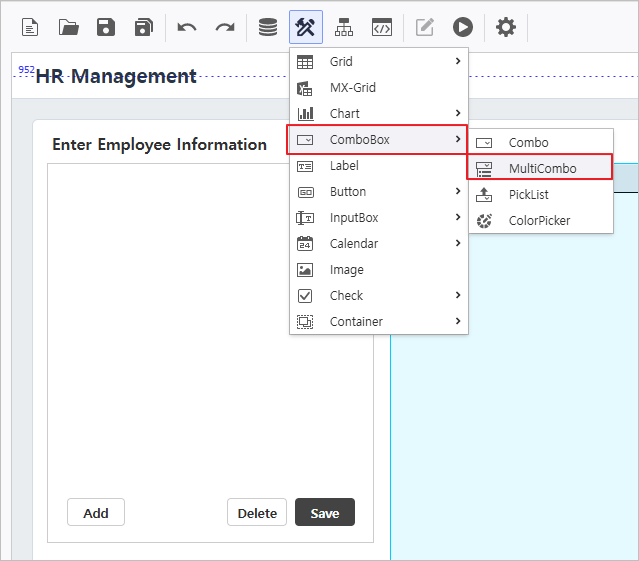639x561 pixels.
Task: Expand the Chart submenu
Action: (x=378, y=114)
